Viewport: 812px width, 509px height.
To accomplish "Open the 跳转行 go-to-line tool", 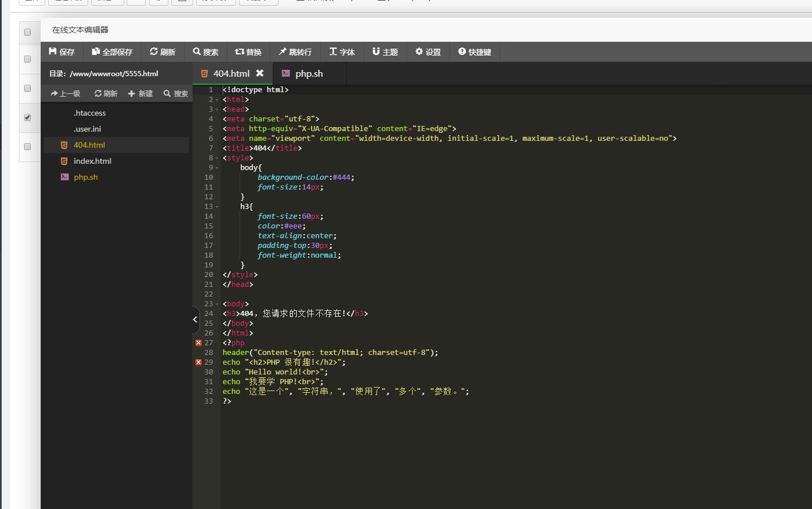I will tap(295, 52).
